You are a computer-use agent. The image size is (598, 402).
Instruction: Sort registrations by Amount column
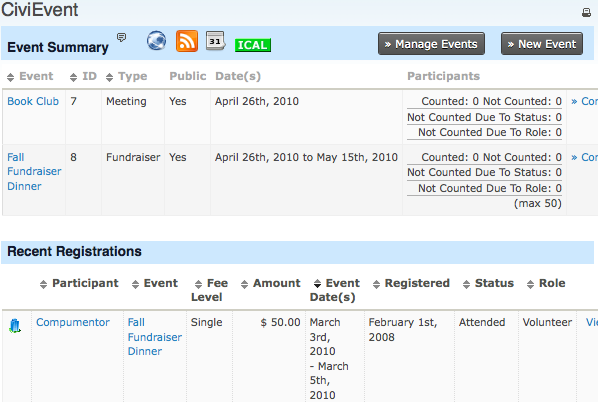(x=270, y=283)
